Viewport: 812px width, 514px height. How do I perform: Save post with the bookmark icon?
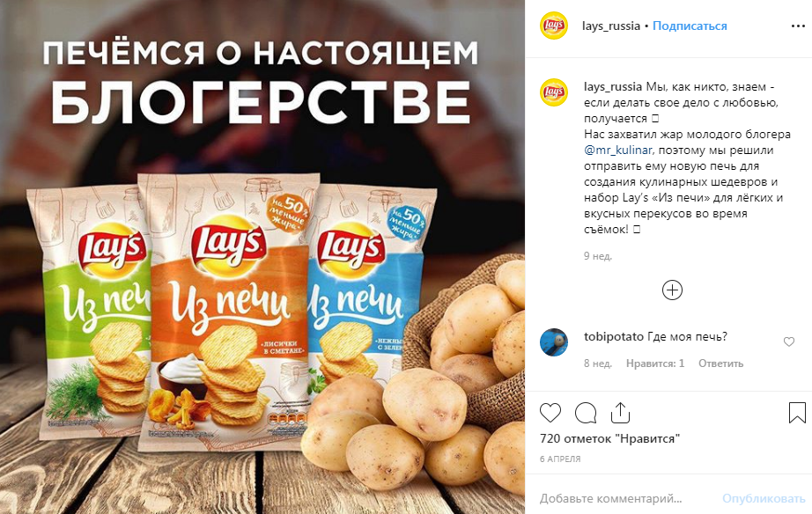point(797,413)
